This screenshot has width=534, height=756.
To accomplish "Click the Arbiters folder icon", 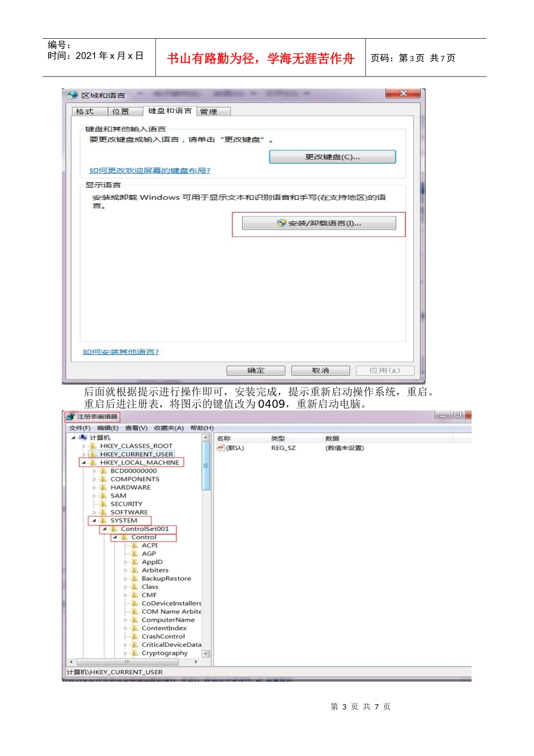I will click(x=135, y=570).
